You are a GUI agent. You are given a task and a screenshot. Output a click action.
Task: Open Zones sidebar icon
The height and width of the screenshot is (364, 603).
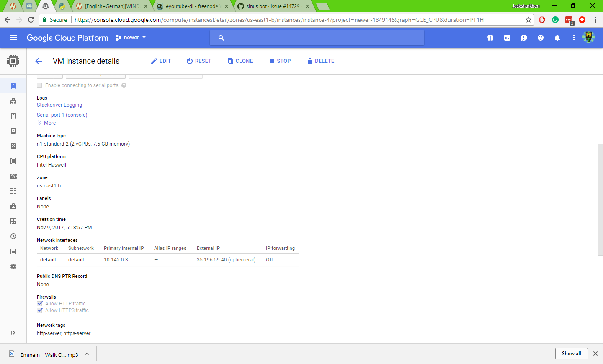click(13, 221)
